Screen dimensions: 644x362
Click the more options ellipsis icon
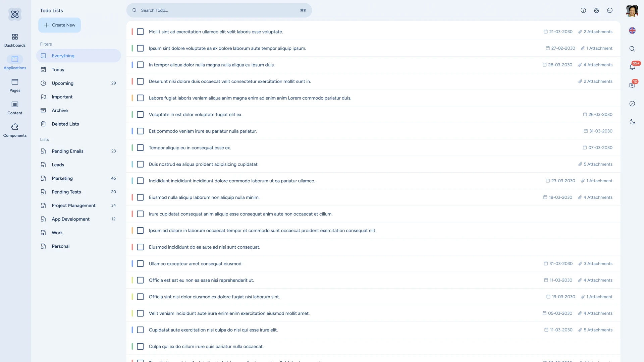click(x=610, y=10)
